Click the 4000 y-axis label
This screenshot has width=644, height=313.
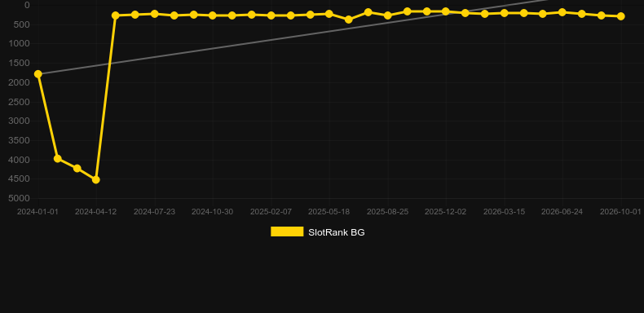(x=20, y=160)
